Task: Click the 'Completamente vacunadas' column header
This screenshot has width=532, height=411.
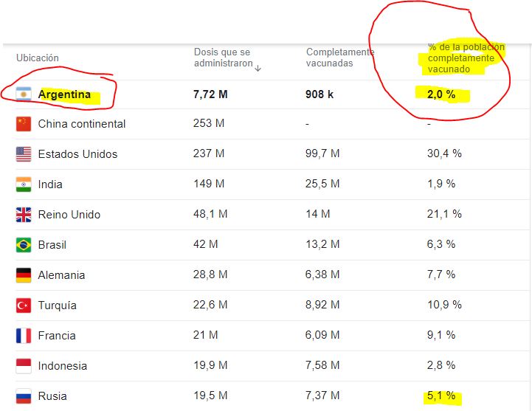Action: (x=339, y=58)
